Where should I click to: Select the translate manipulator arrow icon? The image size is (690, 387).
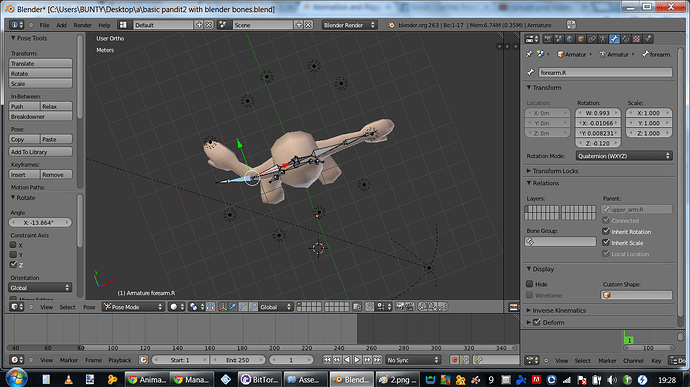[233, 307]
